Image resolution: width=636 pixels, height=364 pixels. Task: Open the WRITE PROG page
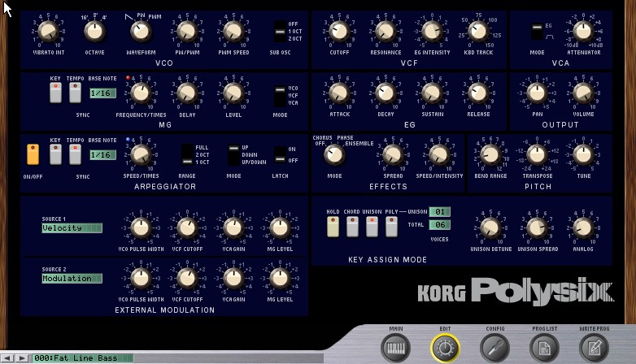click(594, 348)
